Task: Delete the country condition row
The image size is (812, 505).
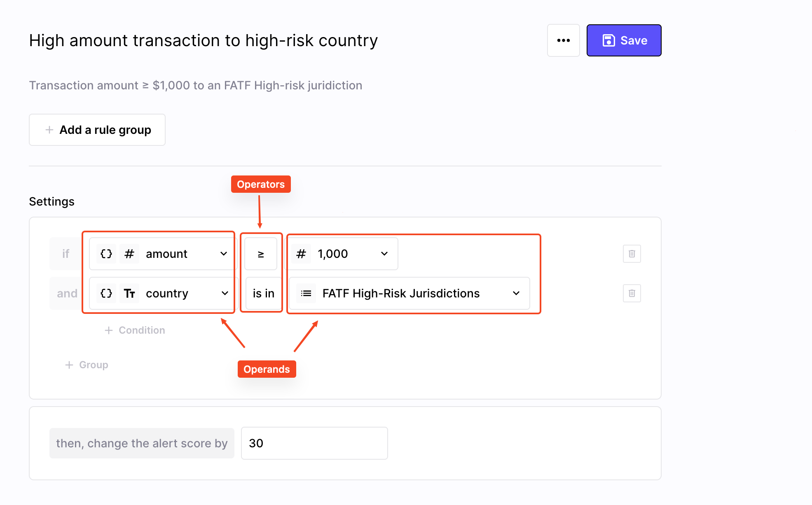Action: point(632,293)
